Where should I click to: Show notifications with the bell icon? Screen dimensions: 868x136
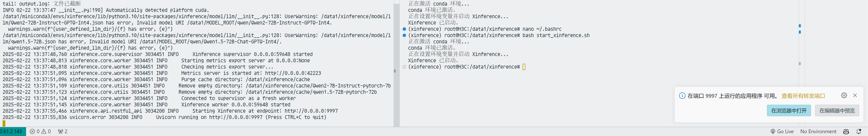858,132
